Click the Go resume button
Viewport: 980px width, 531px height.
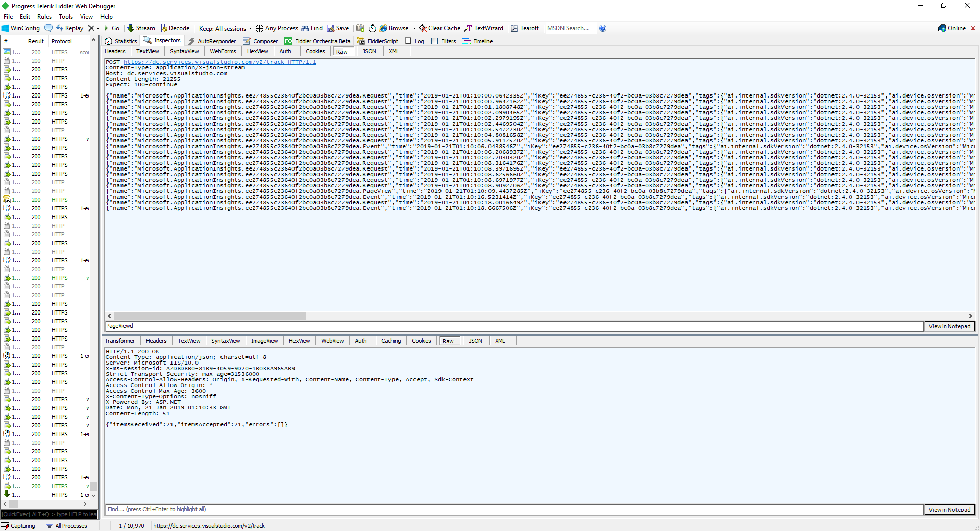click(112, 28)
